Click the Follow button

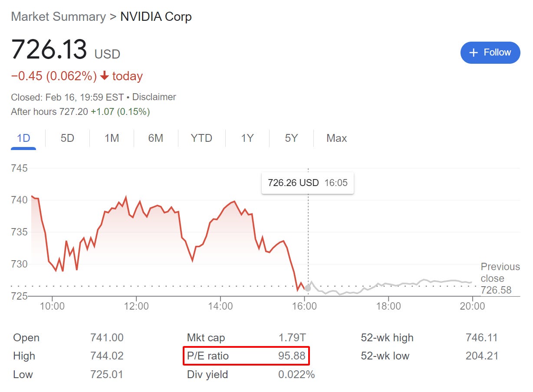pyautogui.click(x=490, y=52)
